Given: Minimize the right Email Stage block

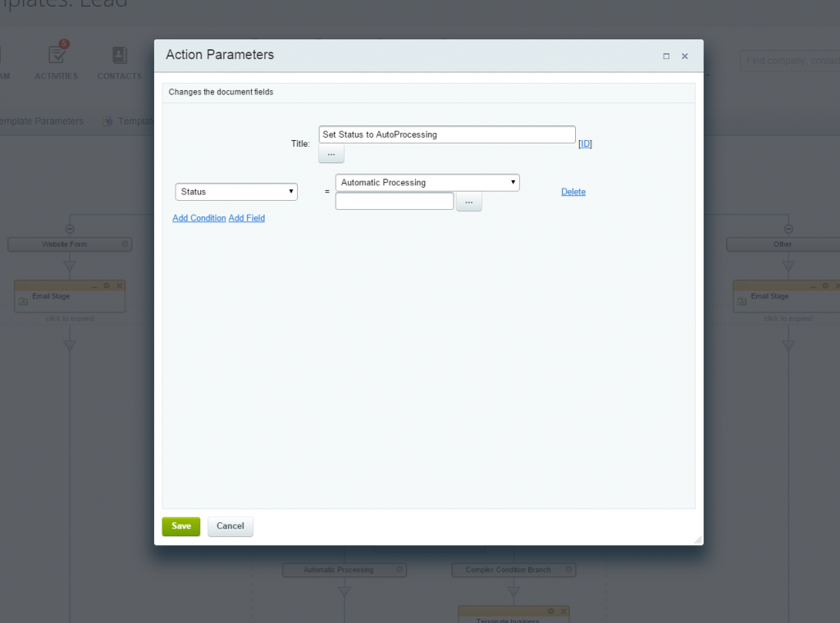Looking at the screenshot, I should click(x=813, y=287).
